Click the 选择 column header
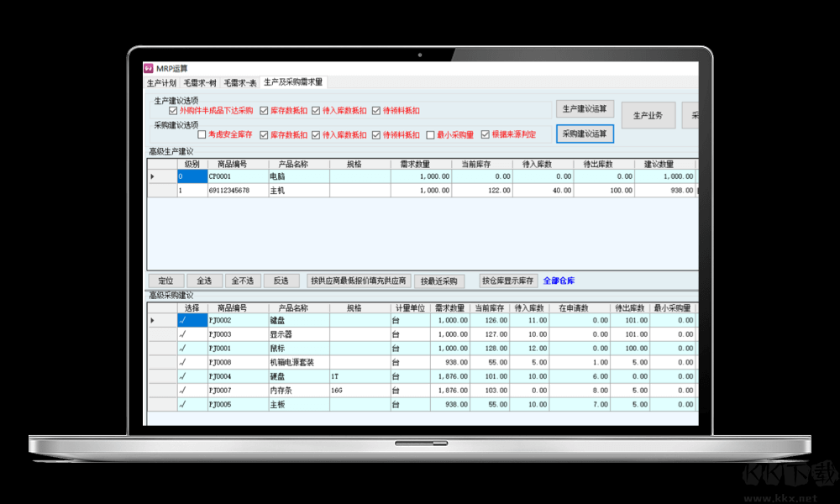 coord(192,308)
